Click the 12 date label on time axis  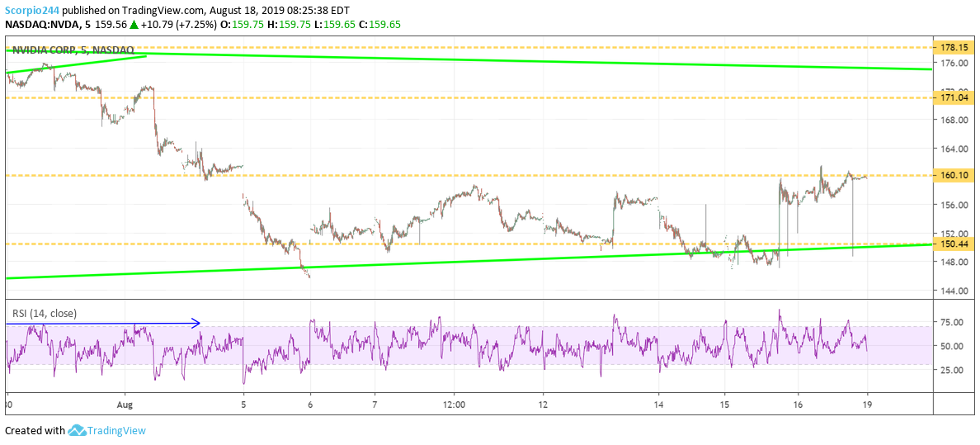(x=543, y=405)
